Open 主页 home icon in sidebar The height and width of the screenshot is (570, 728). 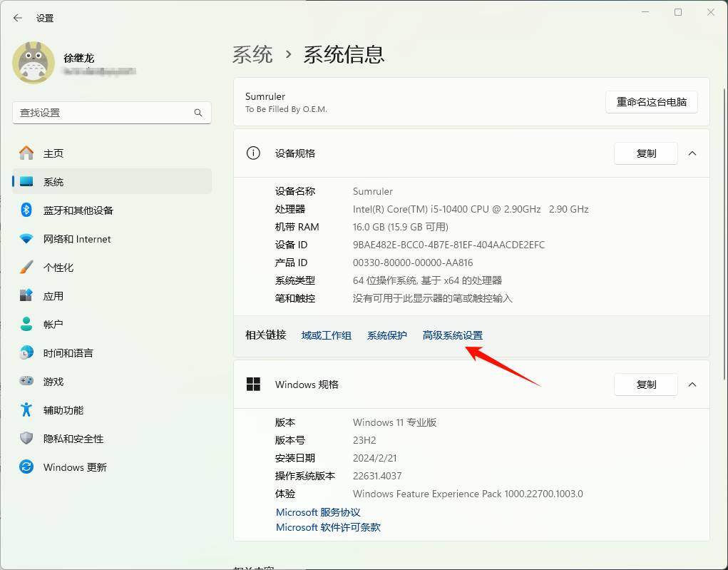click(x=26, y=153)
